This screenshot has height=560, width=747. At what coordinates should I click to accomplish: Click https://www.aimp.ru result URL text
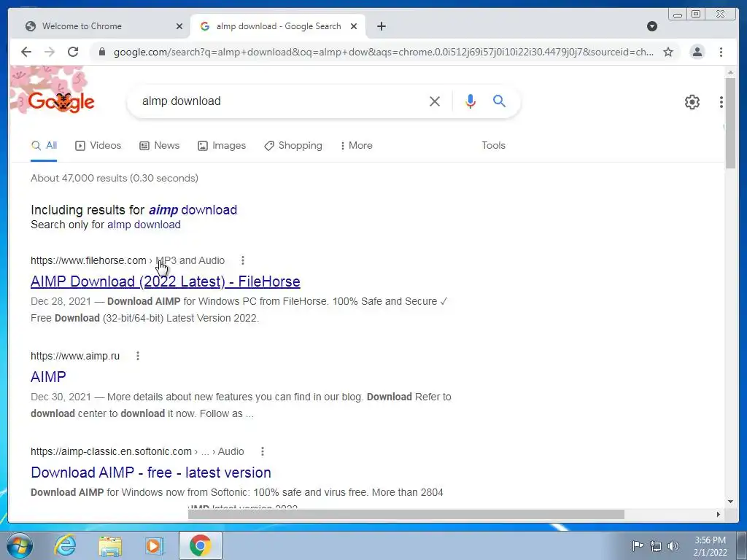(75, 356)
